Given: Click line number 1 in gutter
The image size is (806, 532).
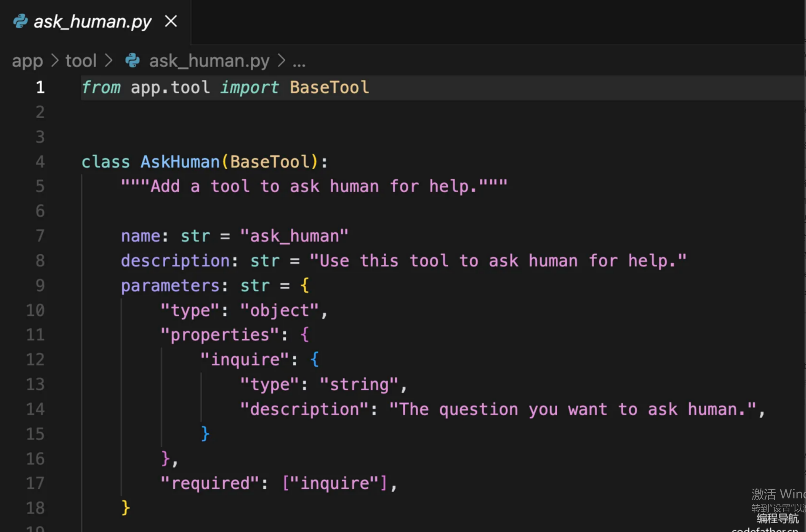Looking at the screenshot, I should (40, 87).
